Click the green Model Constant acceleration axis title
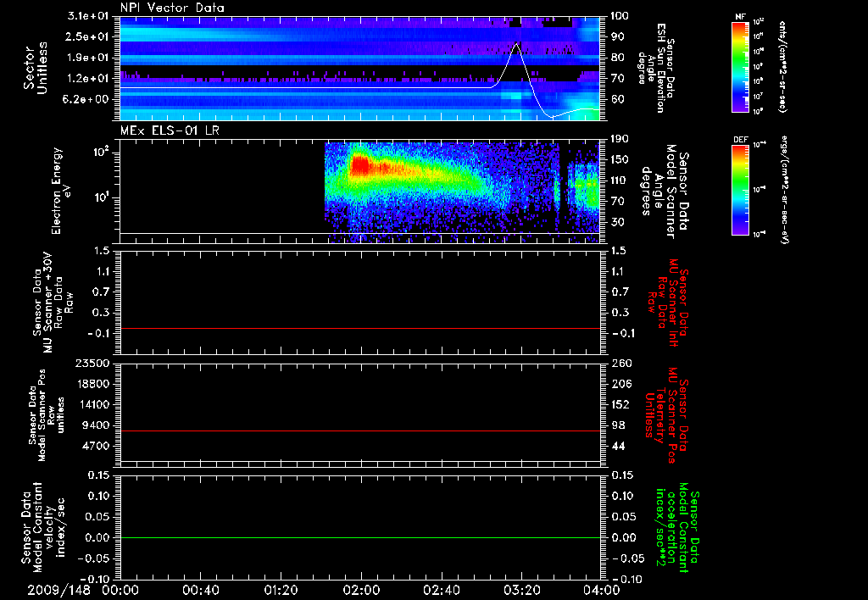This screenshot has width=868, height=600. [677, 529]
